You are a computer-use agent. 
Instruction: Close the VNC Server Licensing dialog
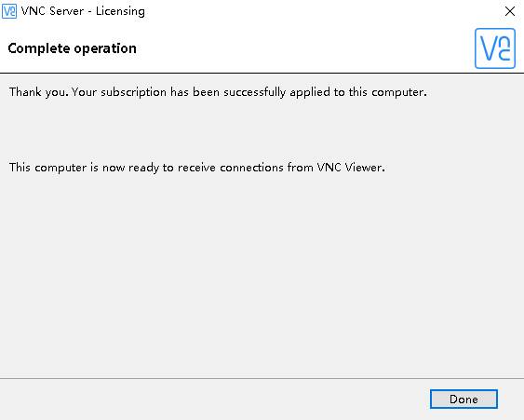[510, 11]
